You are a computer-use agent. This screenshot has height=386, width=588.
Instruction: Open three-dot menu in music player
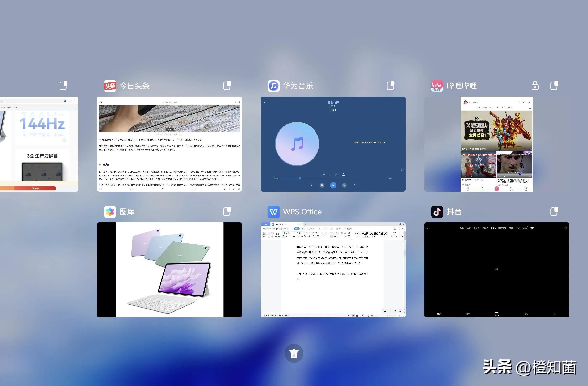tap(402, 102)
